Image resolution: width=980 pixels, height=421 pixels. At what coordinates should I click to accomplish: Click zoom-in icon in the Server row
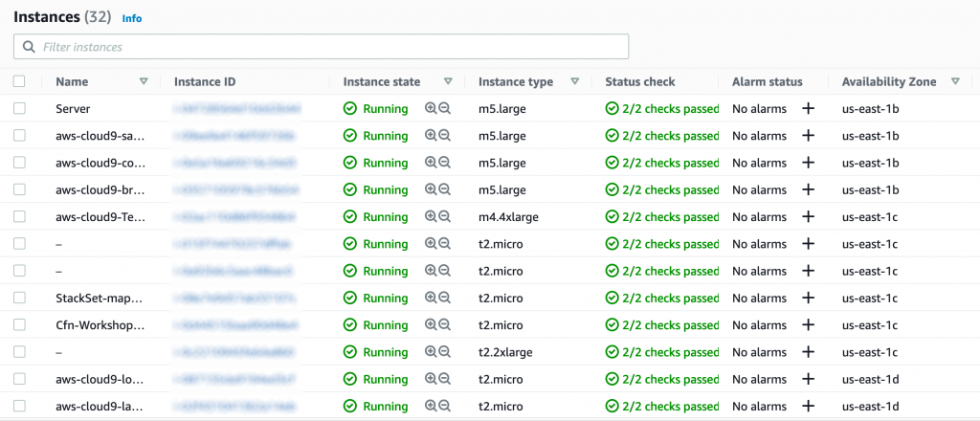431,109
